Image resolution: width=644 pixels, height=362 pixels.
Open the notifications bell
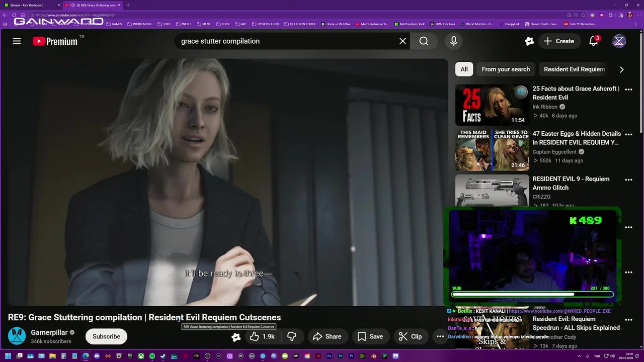coord(594,41)
